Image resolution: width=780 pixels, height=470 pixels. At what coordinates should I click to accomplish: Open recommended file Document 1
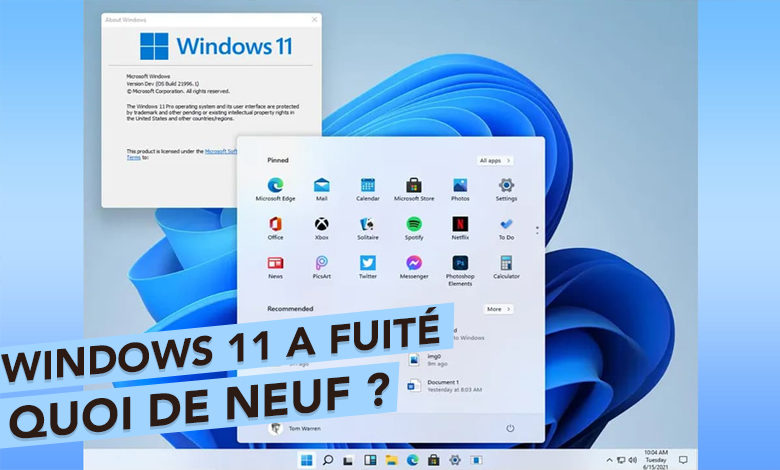(x=444, y=385)
